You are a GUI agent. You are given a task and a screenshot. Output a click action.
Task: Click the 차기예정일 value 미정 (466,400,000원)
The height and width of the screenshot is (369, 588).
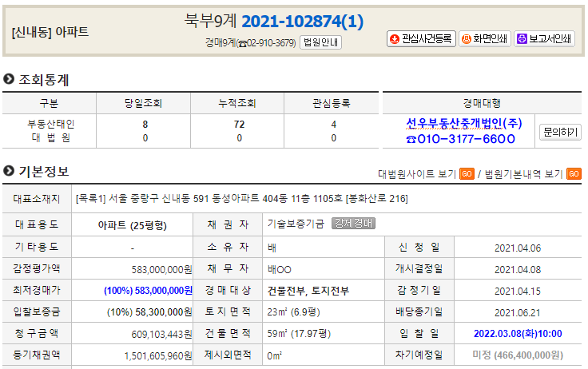pyautogui.click(x=518, y=355)
